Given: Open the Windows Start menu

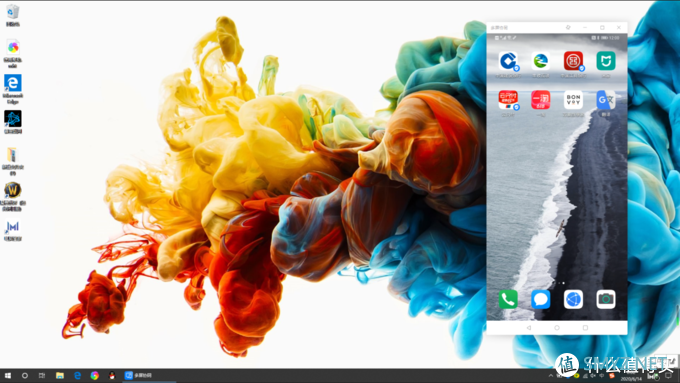Looking at the screenshot, I should 8,376.
